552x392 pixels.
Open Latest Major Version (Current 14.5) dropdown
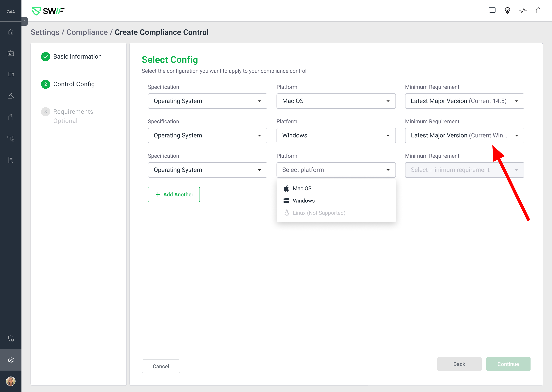click(464, 101)
